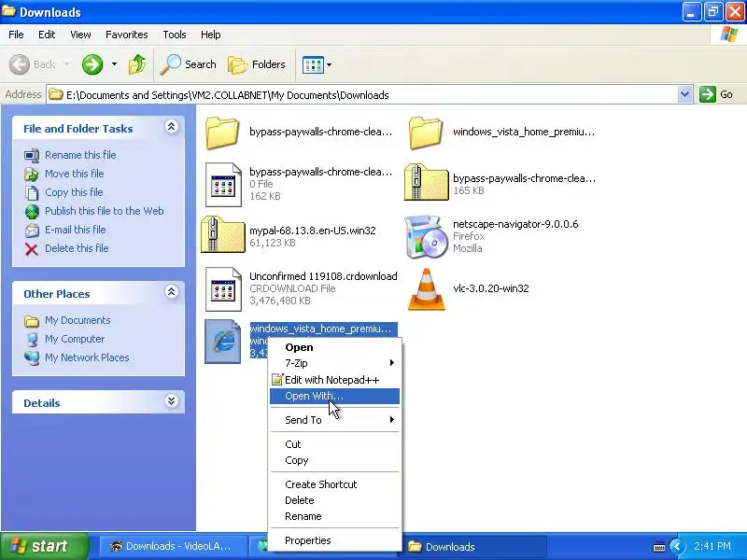Choose Open With... in context menu
The image size is (747, 560).
coord(334,396)
